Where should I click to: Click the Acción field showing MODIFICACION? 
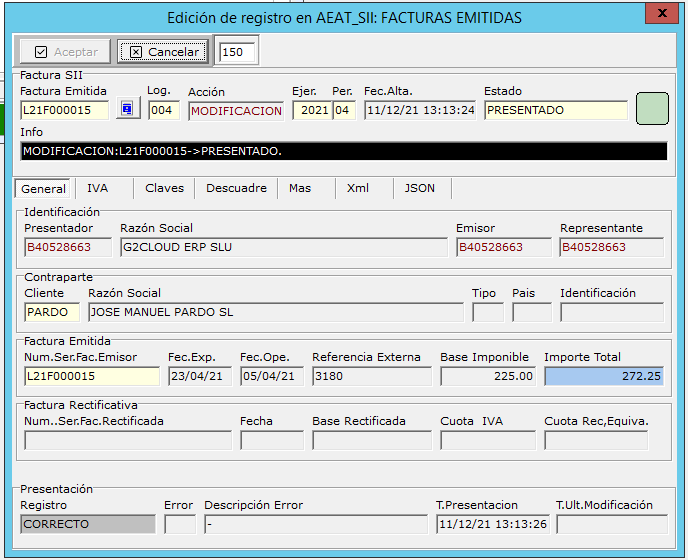point(236,110)
